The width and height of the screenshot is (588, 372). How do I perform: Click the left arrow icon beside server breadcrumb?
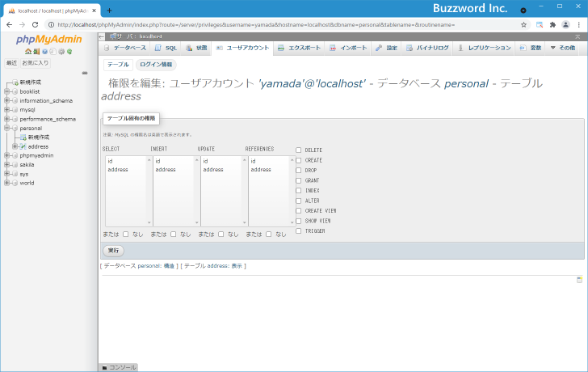[102, 36]
